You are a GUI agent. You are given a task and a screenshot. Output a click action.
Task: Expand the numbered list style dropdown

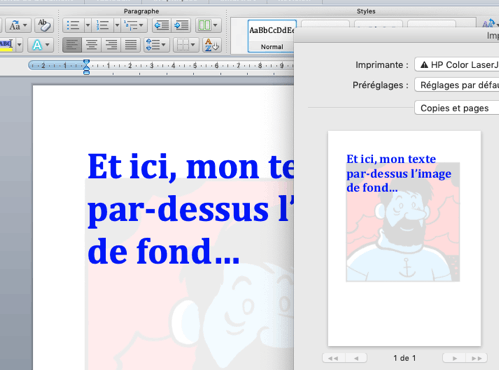click(x=117, y=25)
